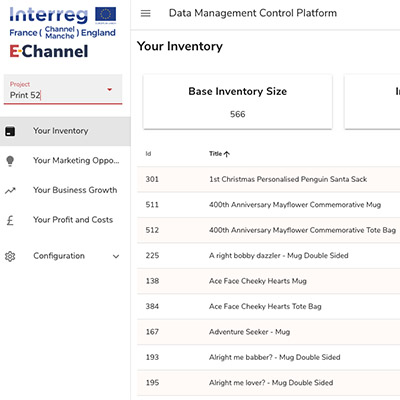
Task: Select Ace Face Cheeky Hearts Mug row
Action: click(x=268, y=281)
